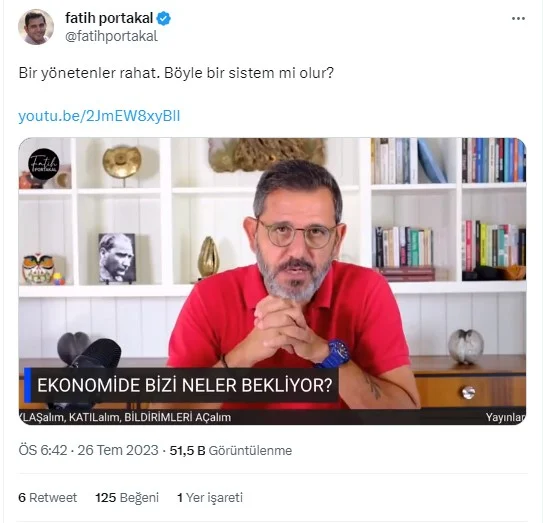This screenshot has width=543, height=523.
Task: Click the Atatürk portrait on the shelf
Action: point(117,257)
